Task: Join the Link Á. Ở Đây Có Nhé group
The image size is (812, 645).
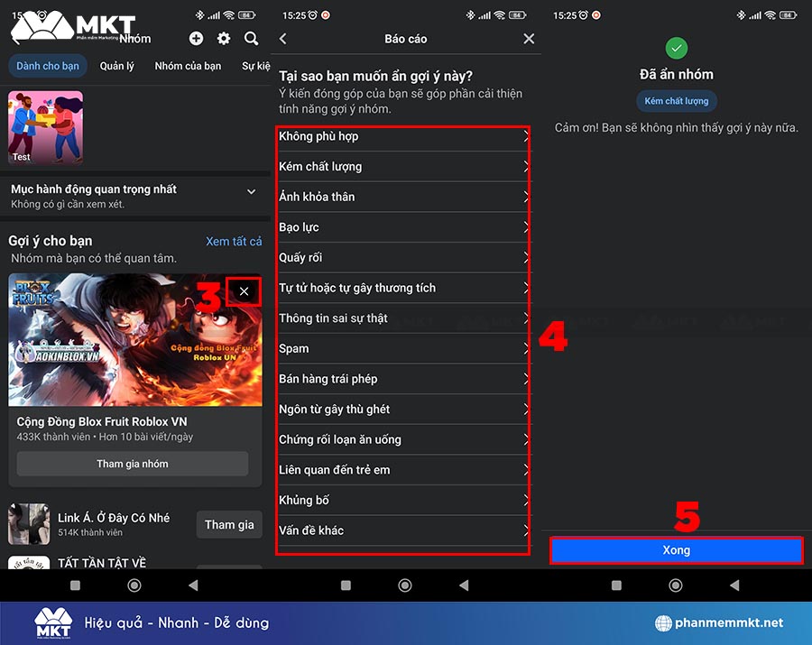Action: pyautogui.click(x=229, y=524)
